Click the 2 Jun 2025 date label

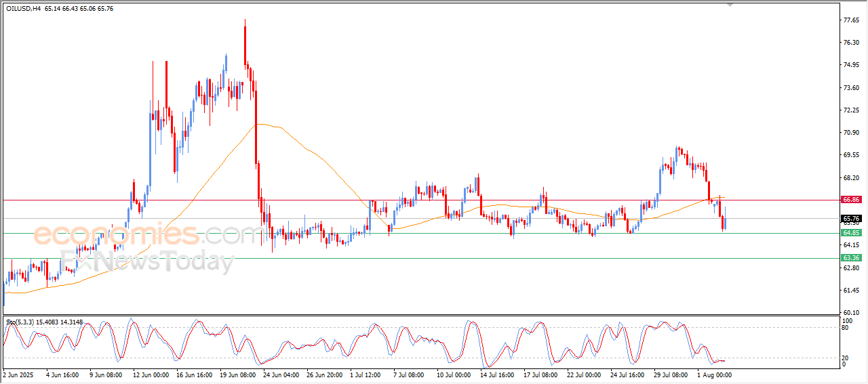18,375
